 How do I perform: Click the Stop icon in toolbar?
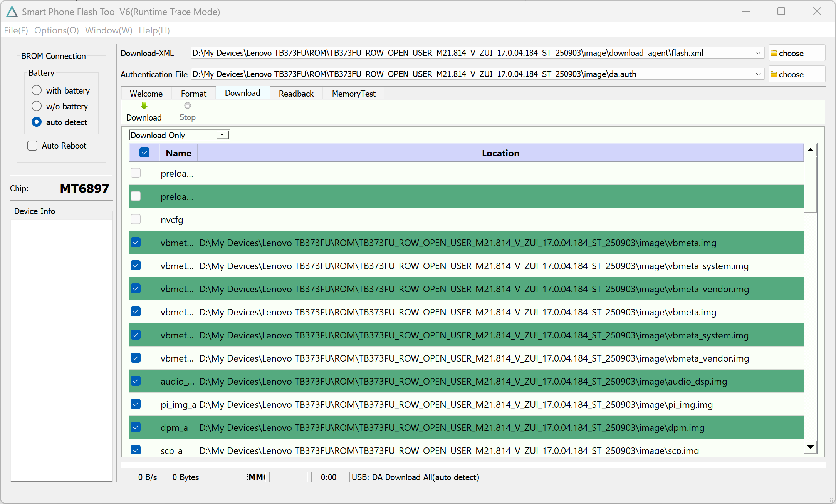[x=188, y=106]
